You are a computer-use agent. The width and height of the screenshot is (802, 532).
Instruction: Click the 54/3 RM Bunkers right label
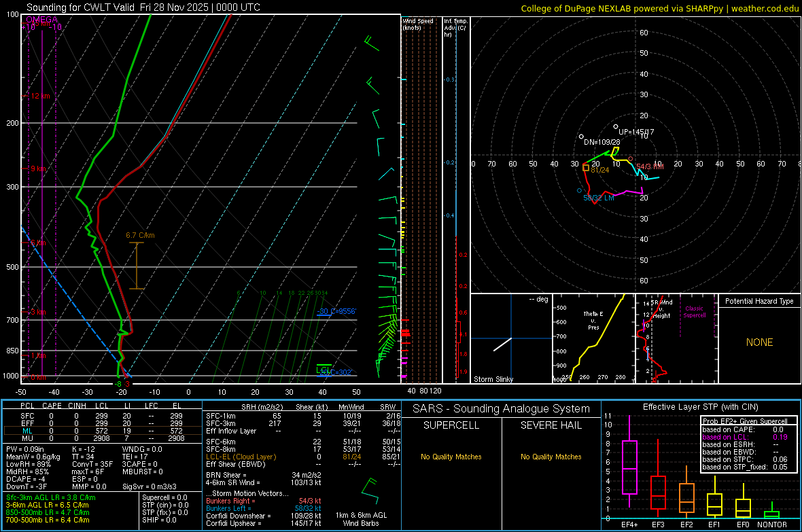[x=650, y=166]
